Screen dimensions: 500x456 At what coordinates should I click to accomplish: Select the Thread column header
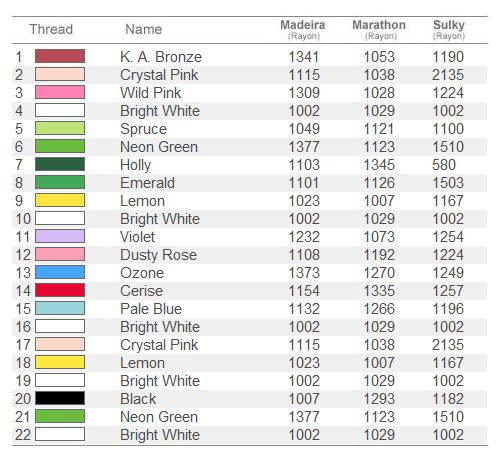51,29
